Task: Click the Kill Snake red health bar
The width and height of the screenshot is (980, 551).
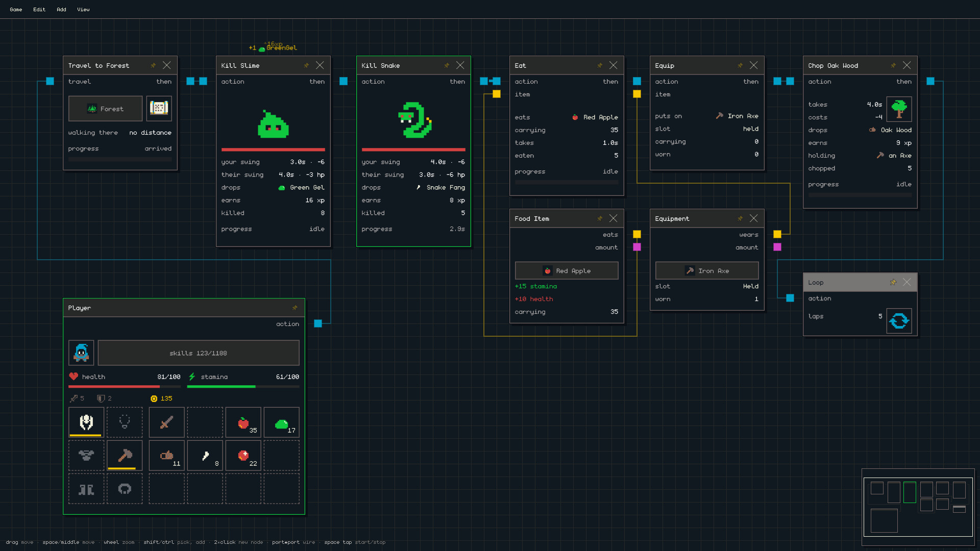Action: [x=413, y=149]
